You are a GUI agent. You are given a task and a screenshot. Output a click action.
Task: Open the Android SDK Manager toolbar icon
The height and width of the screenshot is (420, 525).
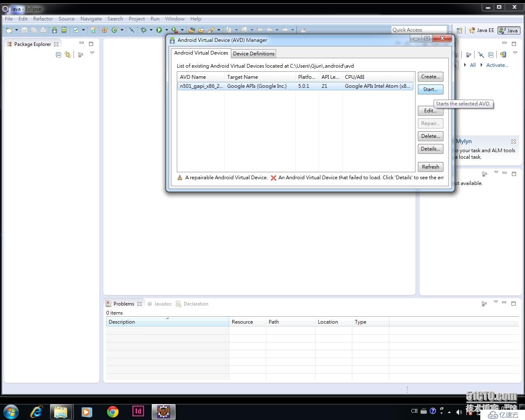point(54,30)
